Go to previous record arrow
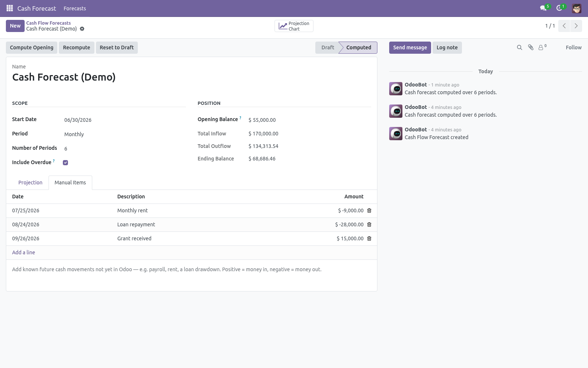This screenshot has height=368, width=588. pos(564,26)
